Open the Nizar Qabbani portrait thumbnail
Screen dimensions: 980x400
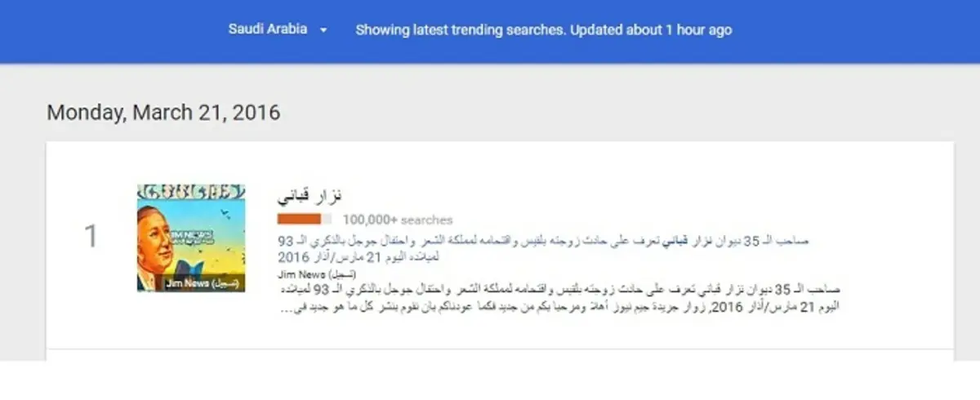click(191, 238)
